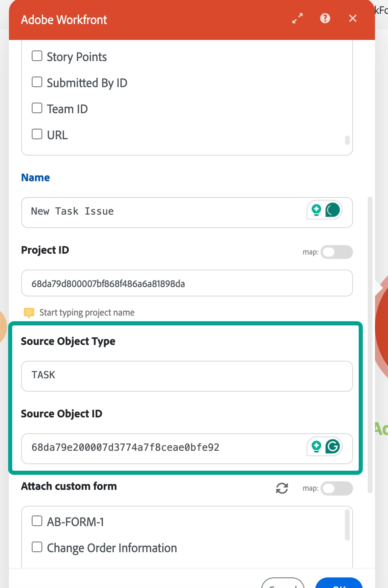
Task: Click the Source Object ID label
Action: tap(61, 414)
